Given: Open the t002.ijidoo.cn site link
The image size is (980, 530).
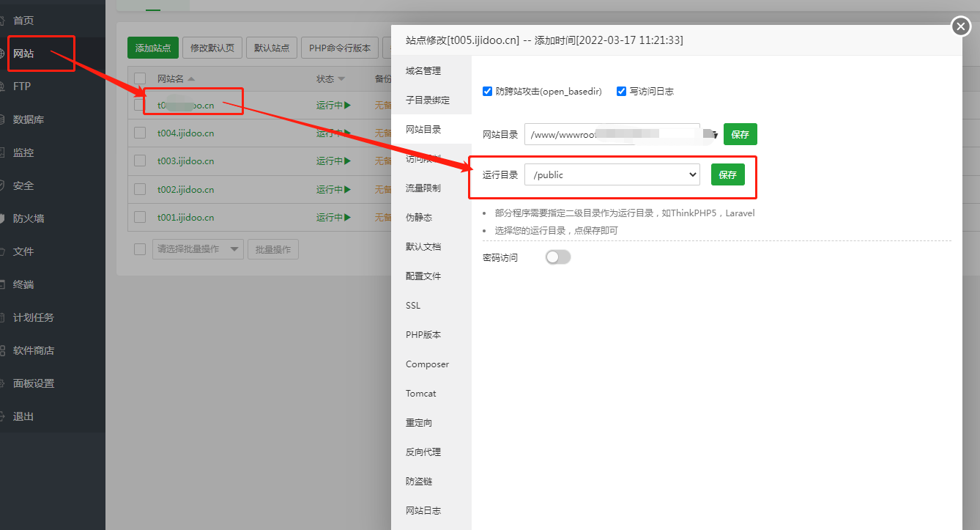Looking at the screenshot, I should click(186, 189).
